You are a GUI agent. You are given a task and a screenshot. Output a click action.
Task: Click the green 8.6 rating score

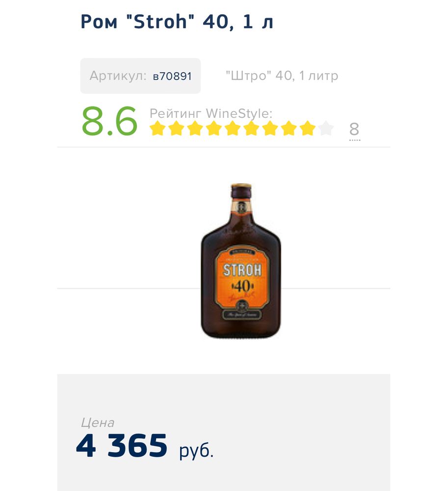pyautogui.click(x=109, y=122)
